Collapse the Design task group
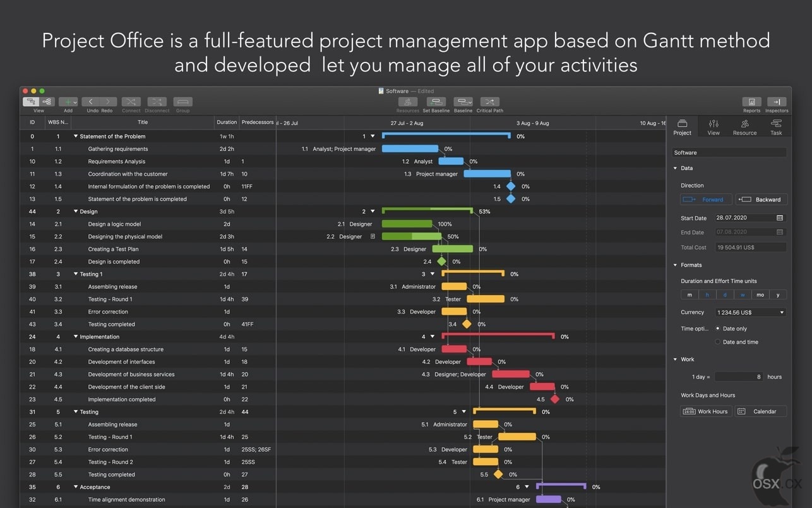Image resolution: width=812 pixels, height=508 pixels. [76, 212]
